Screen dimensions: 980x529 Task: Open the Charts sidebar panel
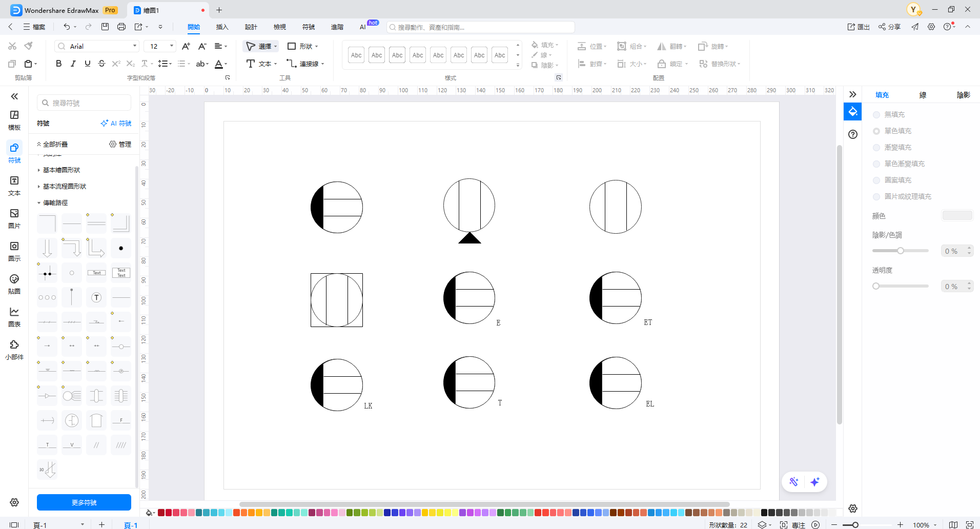tap(14, 317)
